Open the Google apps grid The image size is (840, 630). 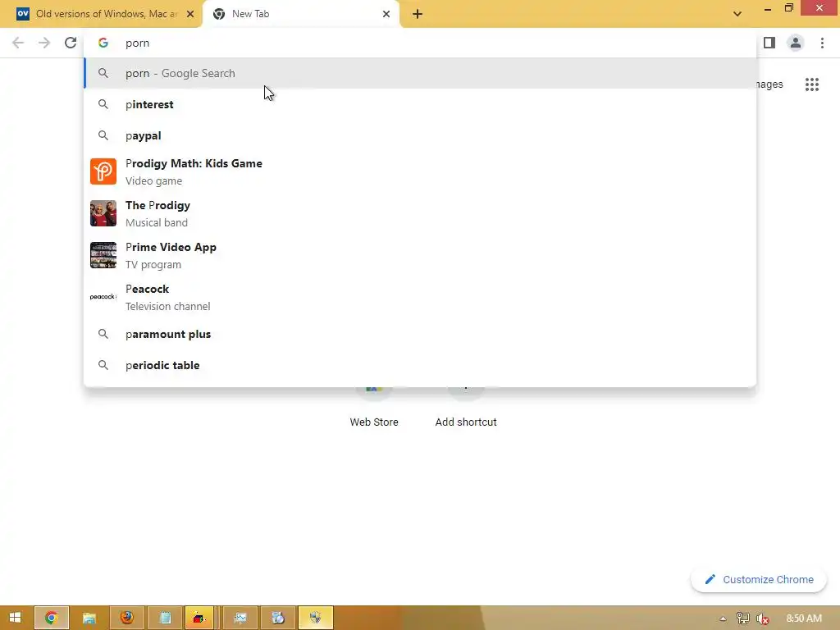pyautogui.click(x=811, y=84)
